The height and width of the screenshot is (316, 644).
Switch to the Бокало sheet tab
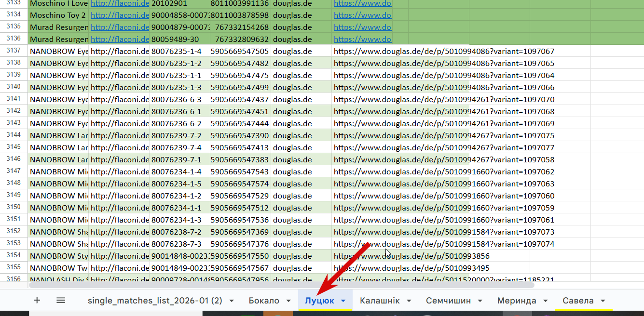(x=264, y=301)
